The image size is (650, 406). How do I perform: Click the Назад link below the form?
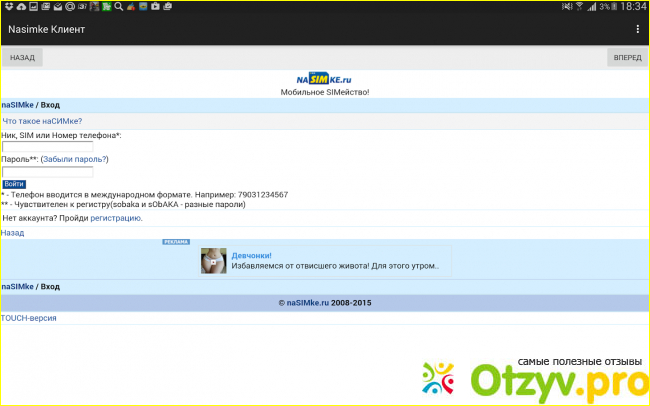pos(12,232)
